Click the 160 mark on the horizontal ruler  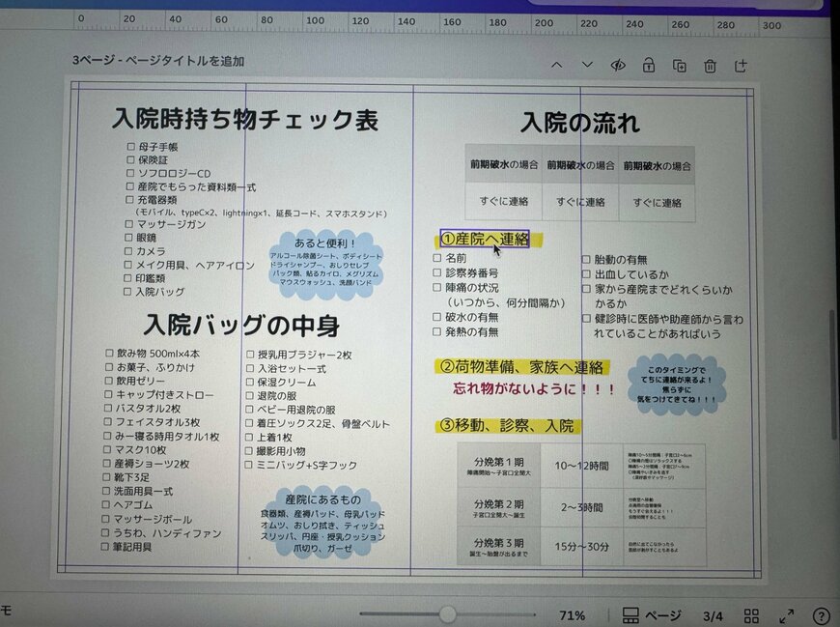point(452,22)
